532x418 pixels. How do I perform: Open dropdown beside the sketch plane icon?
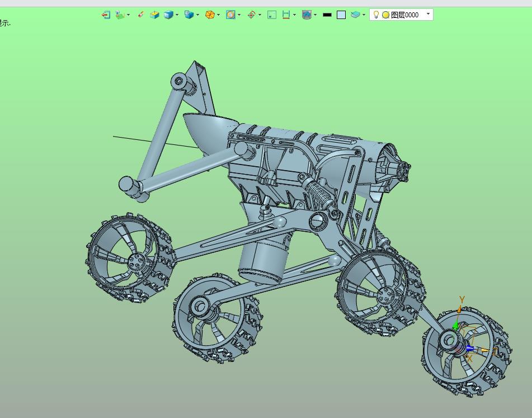point(128,15)
